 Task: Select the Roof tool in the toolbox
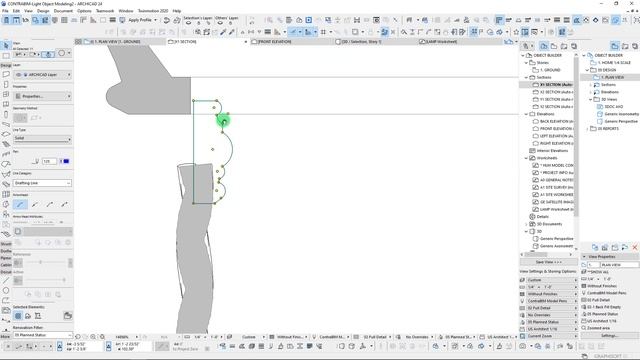coord(6,164)
